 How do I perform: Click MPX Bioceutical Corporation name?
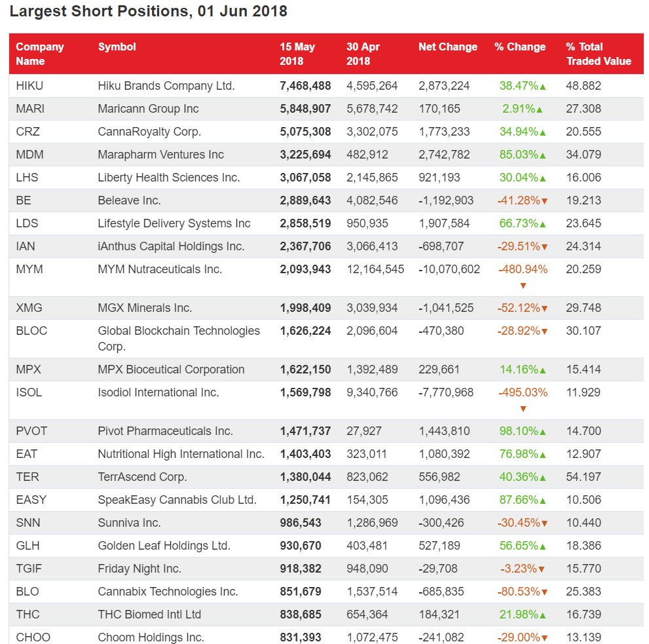pos(171,369)
